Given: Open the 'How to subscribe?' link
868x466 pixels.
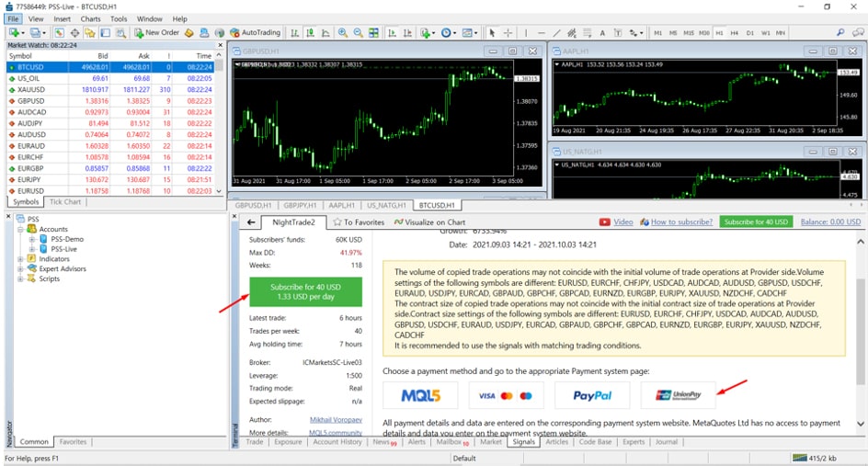Looking at the screenshot, I should pos(681,222).
